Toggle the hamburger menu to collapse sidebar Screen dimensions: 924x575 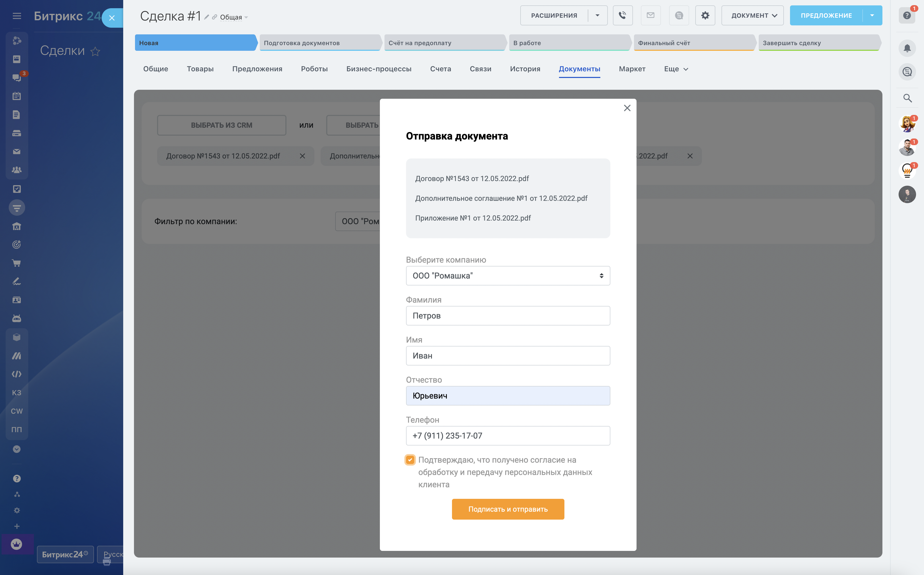pos(17,16)
